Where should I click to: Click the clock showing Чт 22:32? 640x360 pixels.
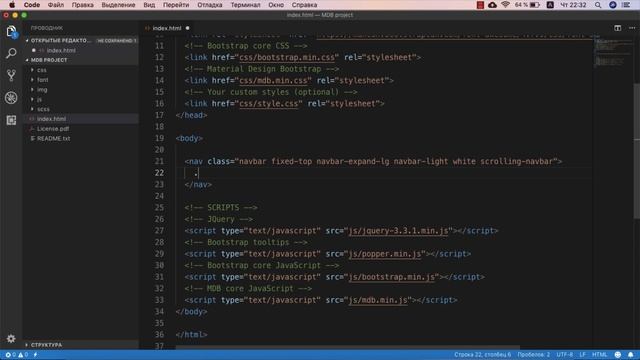pyautogui.click(x=573, y=5)
